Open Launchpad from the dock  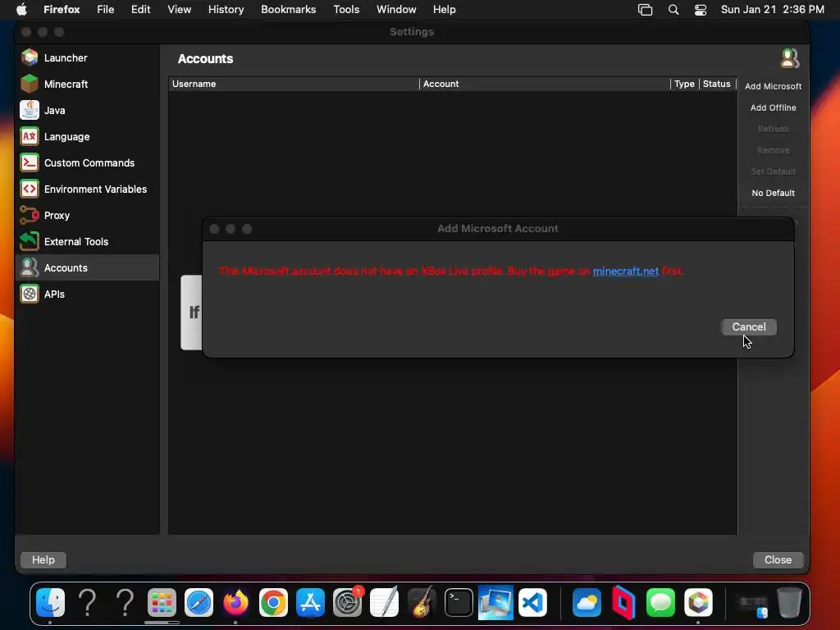pyautogui.click(x=162, y=603)
